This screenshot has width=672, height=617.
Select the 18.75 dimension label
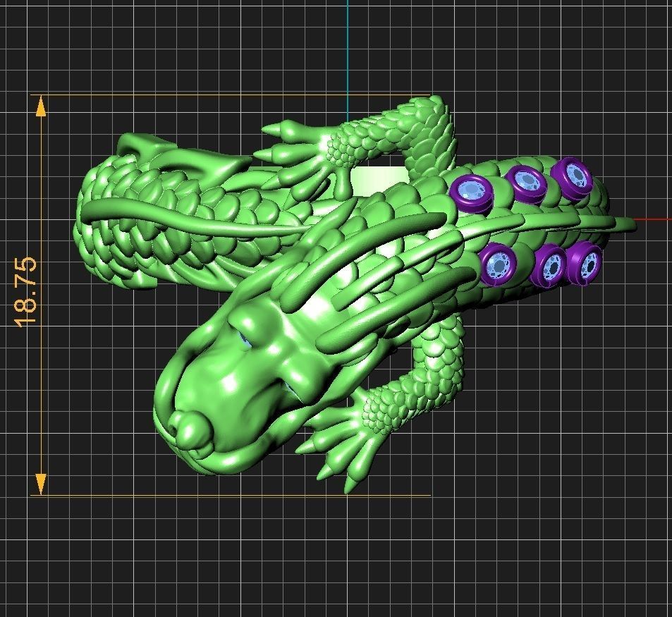pyautogui.click(x=25, y=292)
